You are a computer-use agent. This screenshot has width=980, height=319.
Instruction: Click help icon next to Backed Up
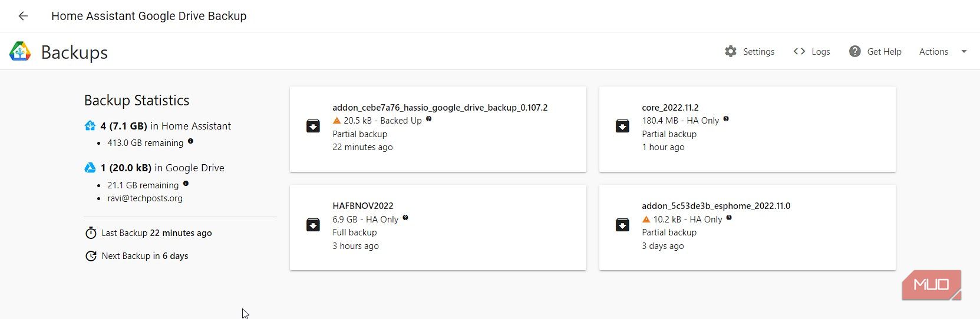pos(428,119)
